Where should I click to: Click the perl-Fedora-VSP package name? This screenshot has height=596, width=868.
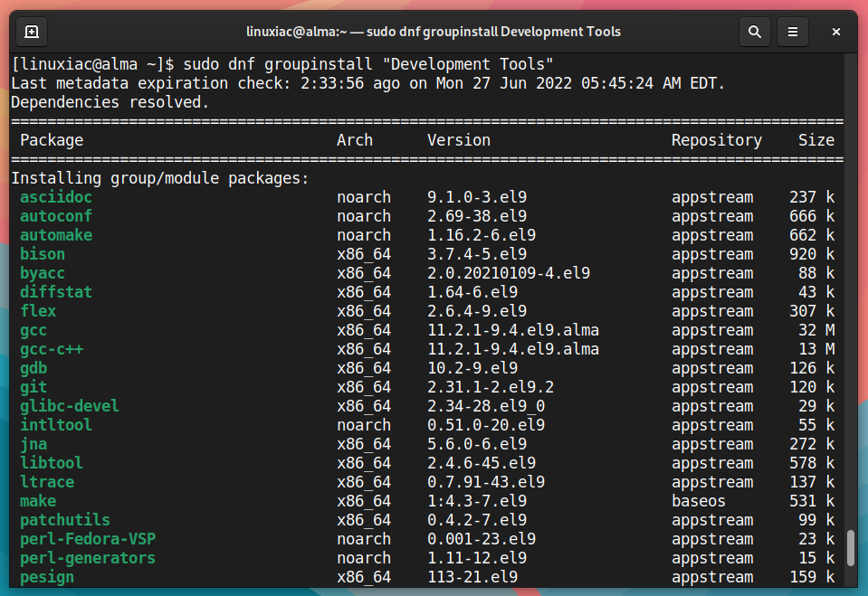[88, 539]
